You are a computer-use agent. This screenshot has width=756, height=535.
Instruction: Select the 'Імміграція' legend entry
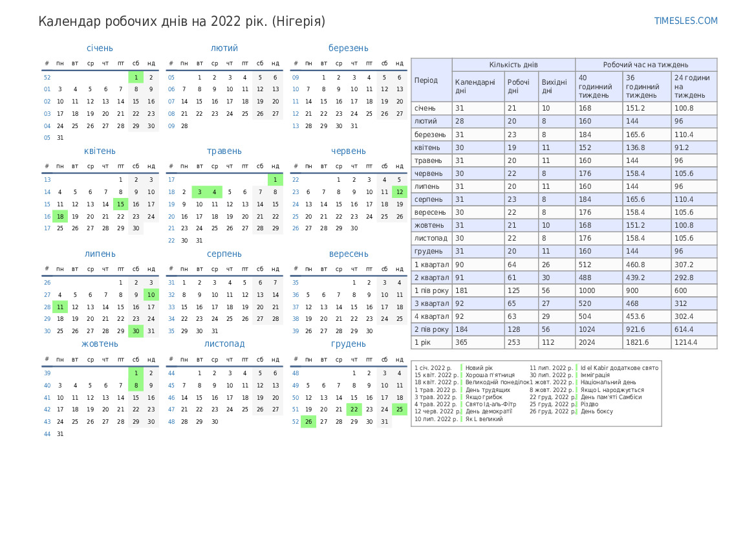click(x=595, y=375)
